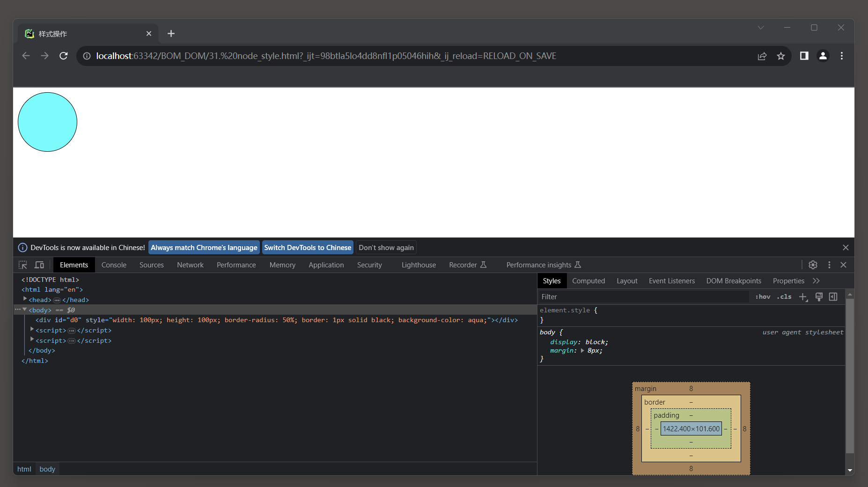Click Always match Chrome's language
This screenshot has width=868, height=487.
coord(204,248)
